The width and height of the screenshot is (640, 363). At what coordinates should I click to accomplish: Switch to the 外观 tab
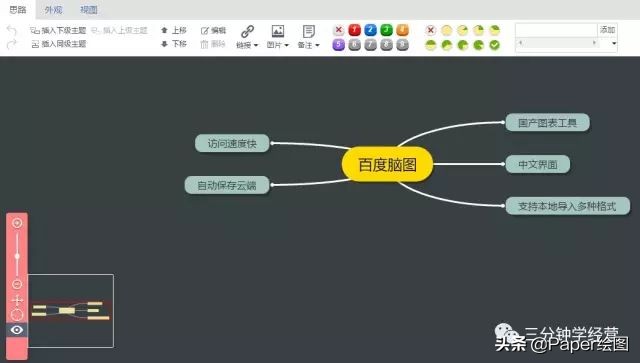tap(53, 9)
